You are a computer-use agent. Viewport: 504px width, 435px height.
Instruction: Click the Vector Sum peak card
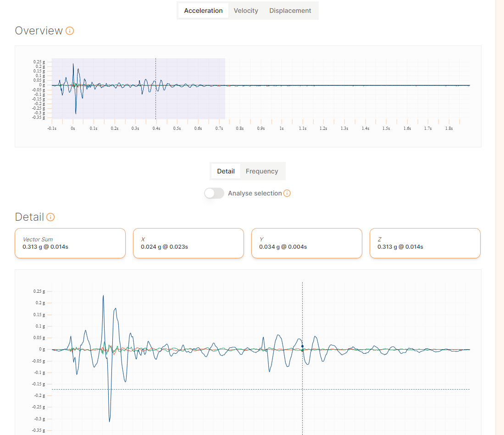(x=70, y=243)
